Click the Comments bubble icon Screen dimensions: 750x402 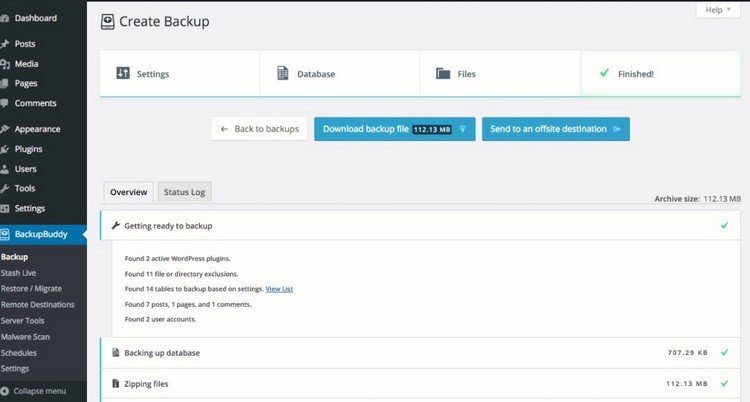(4, 103)
